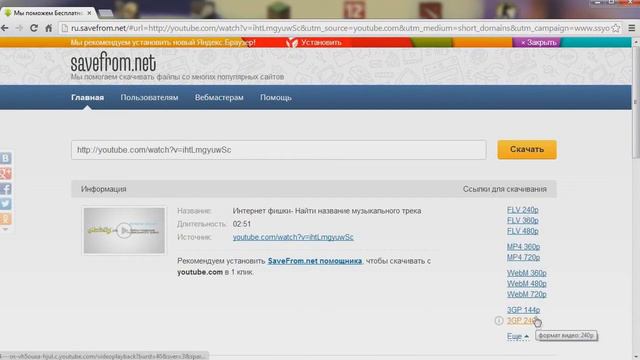Download FLV 240p format

coord(522,210)
